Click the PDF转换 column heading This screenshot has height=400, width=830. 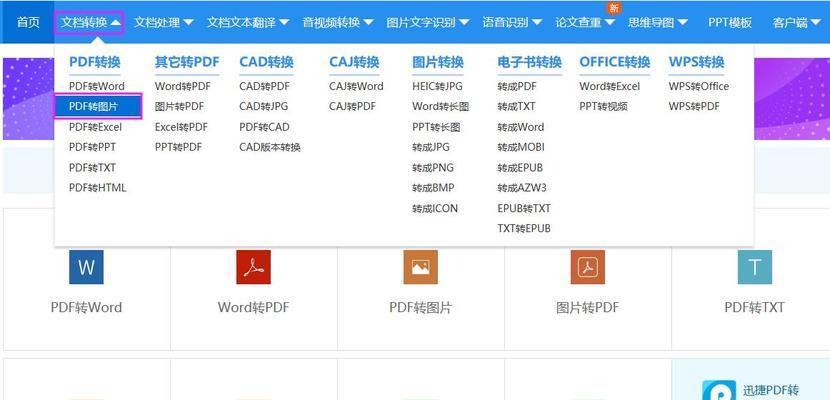[x=95, y=62]
